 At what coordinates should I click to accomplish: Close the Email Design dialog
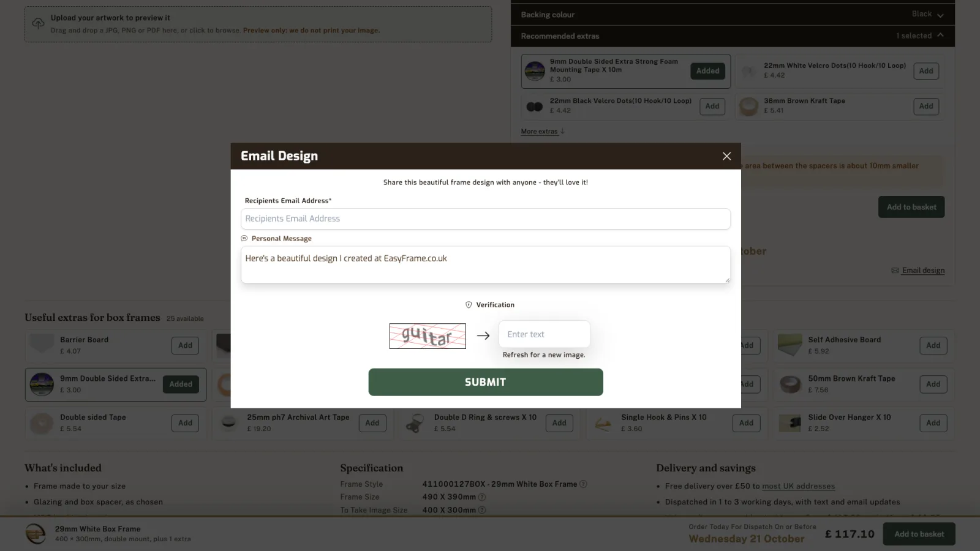(x=726, y=156)
